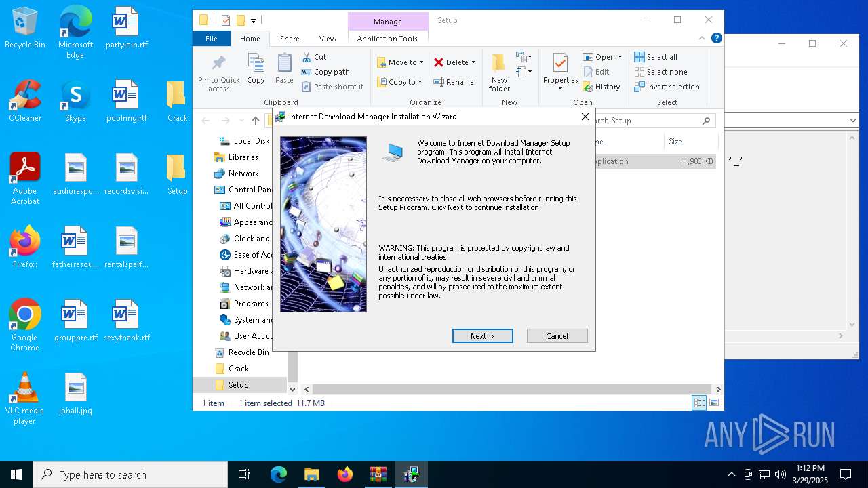This screenshot has height=488, width=868.
Task: Open Quick Access Toolbar customize dropdown
Action: pos(254,21)
